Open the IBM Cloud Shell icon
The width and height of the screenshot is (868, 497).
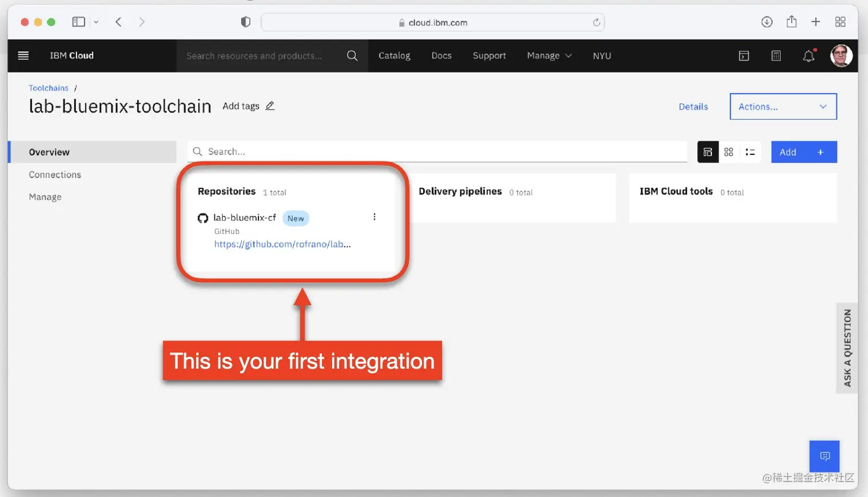pos(744,56)
